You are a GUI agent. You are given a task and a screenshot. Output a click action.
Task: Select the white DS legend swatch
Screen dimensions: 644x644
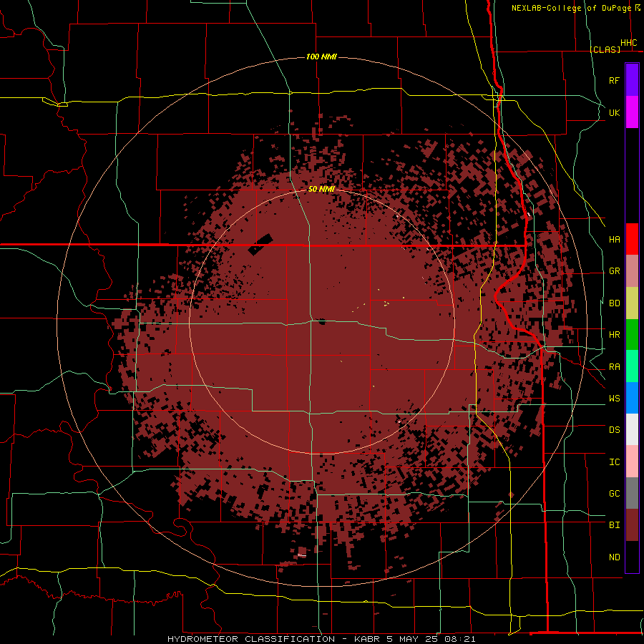point(632,429)
